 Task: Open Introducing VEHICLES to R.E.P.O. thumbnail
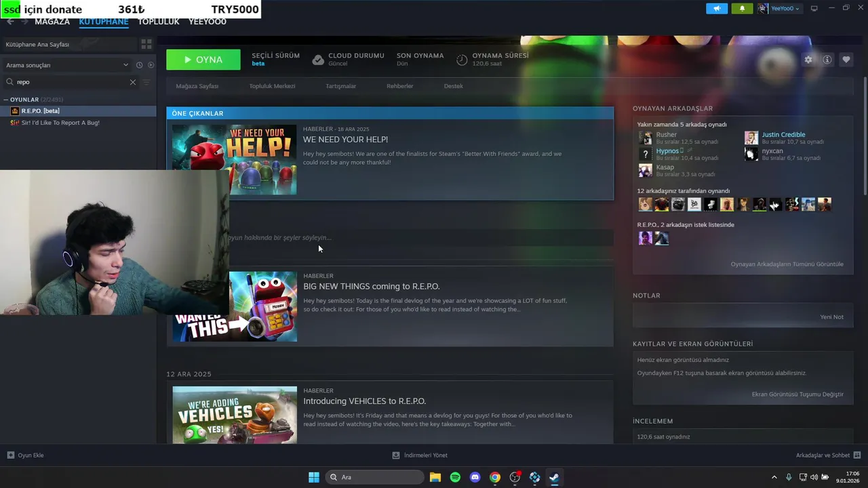[235, 415]
